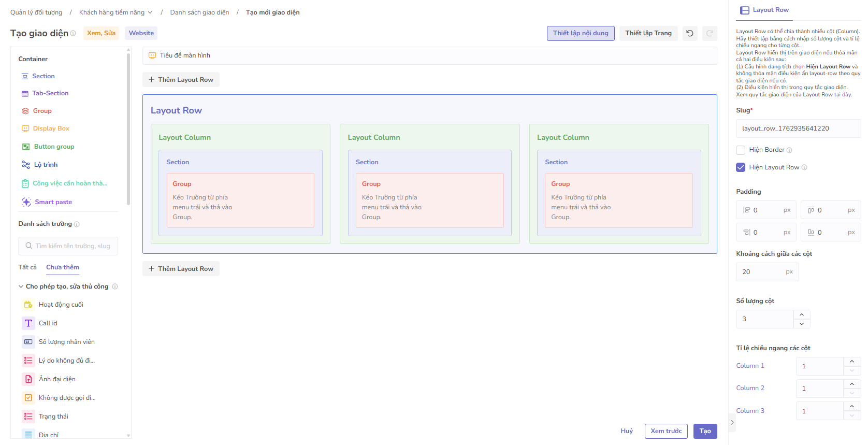Screen dimensions: 868x445
Task: Select the Tab-Section container icon
Action: (25, 94)
